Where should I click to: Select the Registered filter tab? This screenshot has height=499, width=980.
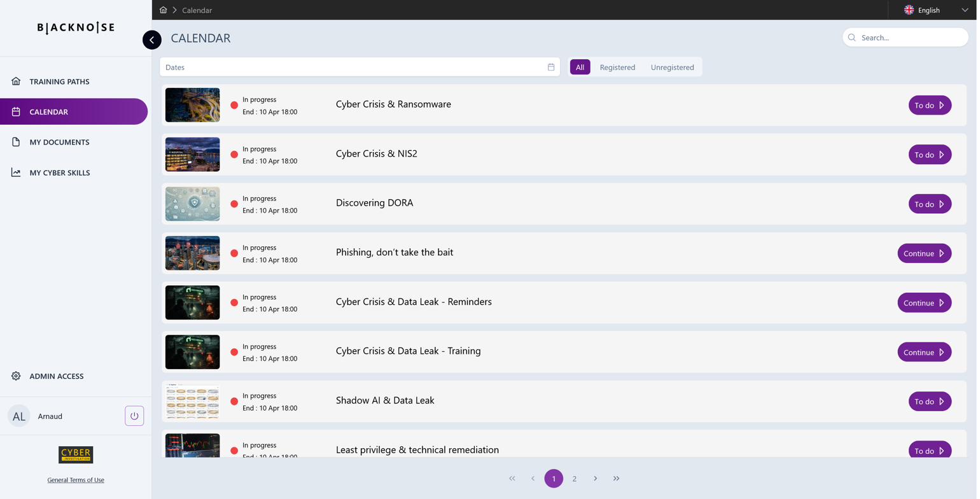617,67
